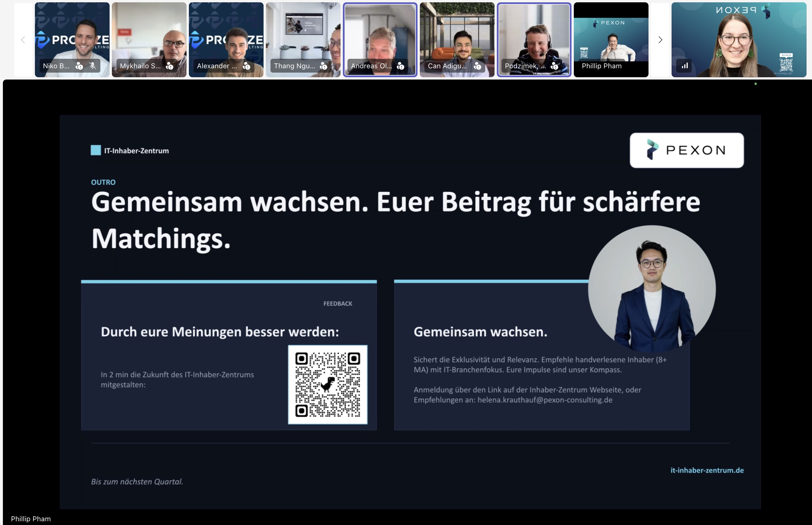
Task: Click the guest badge icon beside Niko B.
Action: (x=79, y=66)
